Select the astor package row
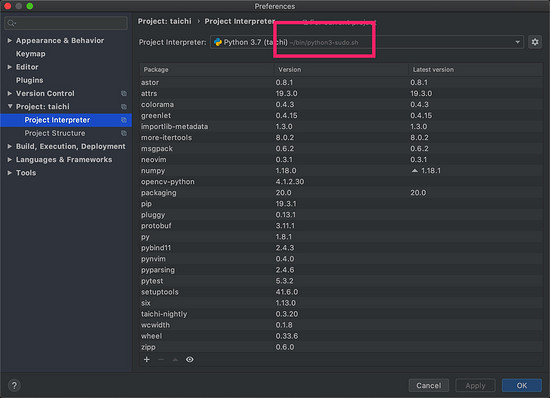The width and height of the screenshot is (550, 398). tap(341, 82)
